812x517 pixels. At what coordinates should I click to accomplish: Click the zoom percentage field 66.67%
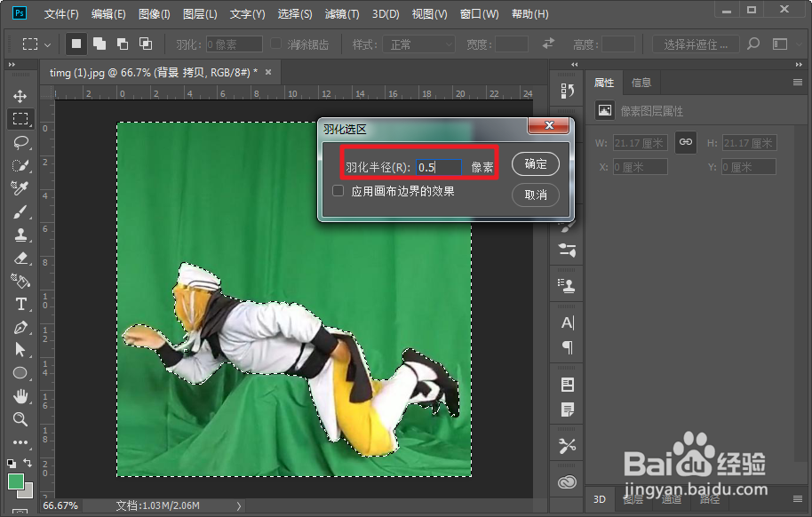[60, 505]
